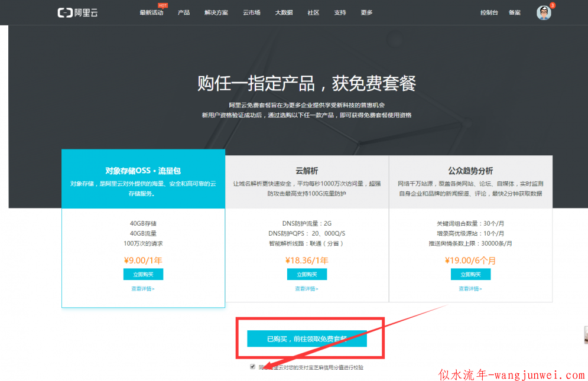Open 查看详情 for 公众趋势分析

click(470, 289)
